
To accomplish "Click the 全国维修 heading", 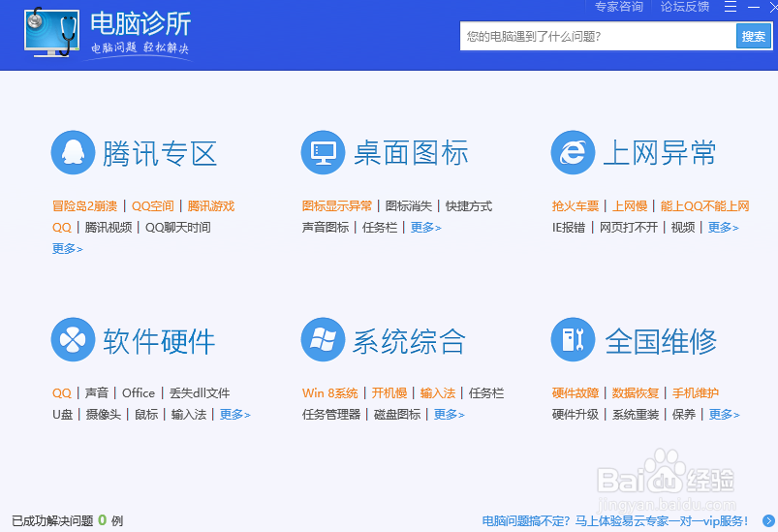I will [661, 341].
